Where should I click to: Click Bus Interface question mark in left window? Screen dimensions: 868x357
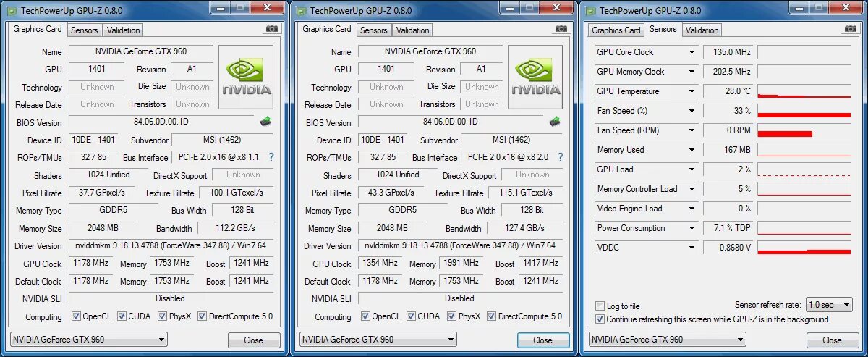271,157
